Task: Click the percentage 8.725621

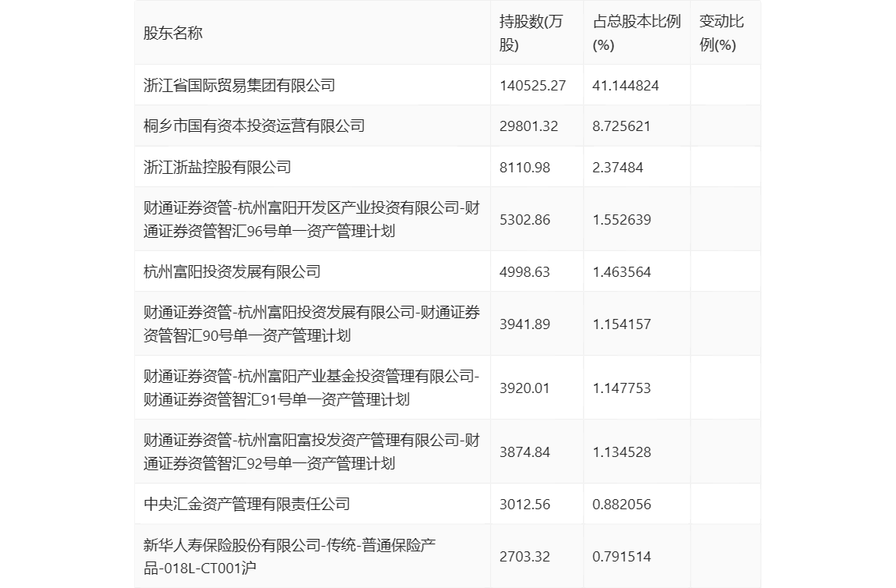Action: tap(622, 126)
